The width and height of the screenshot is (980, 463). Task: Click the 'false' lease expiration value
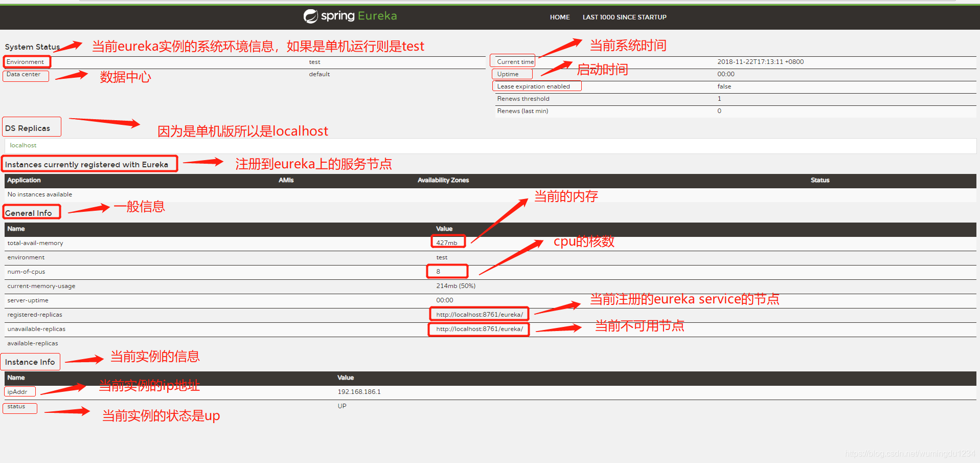724,86
